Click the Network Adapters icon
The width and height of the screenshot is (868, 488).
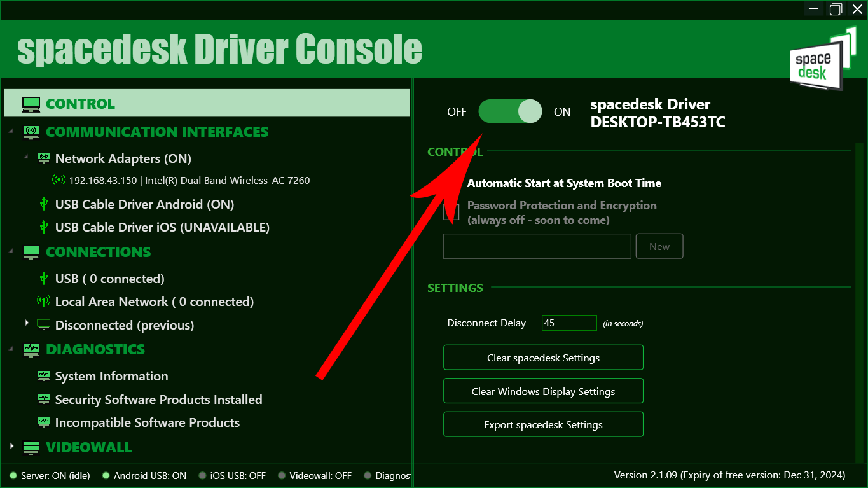(43, 158)
